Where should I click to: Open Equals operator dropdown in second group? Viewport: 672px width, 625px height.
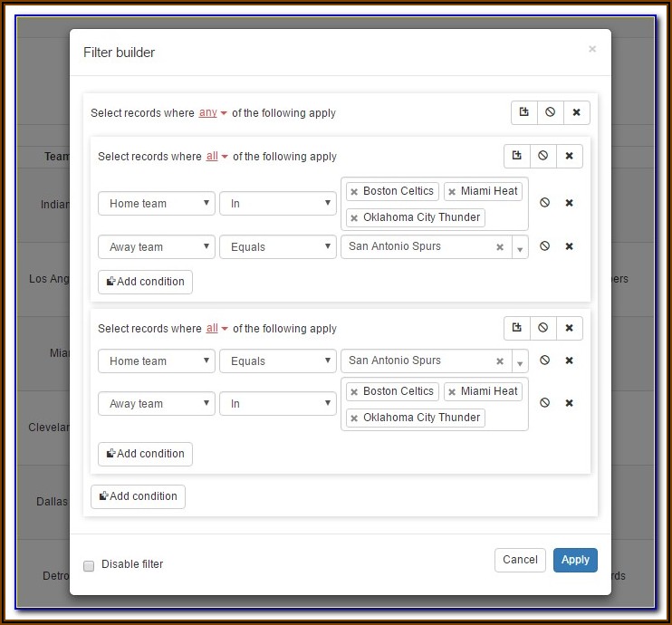point(277,361)
